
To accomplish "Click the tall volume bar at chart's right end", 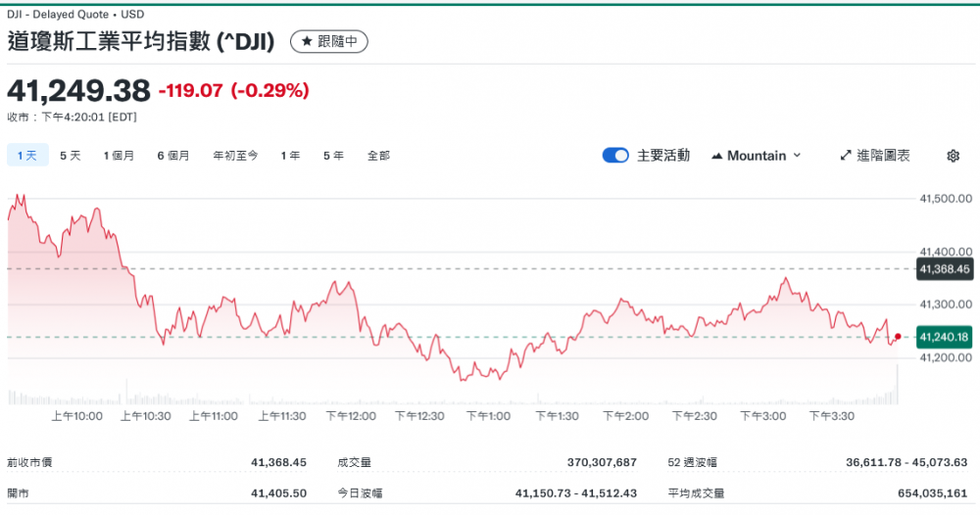I will pos(897,385).
